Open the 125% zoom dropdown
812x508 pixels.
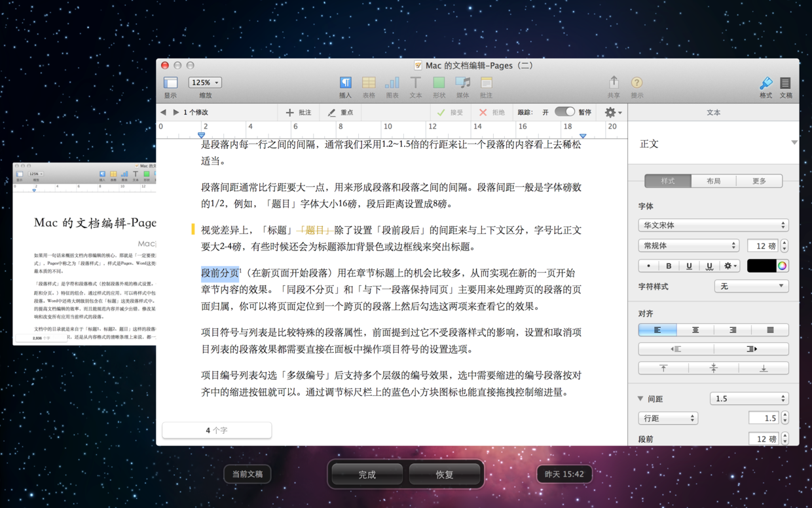[x=205, y=83]
